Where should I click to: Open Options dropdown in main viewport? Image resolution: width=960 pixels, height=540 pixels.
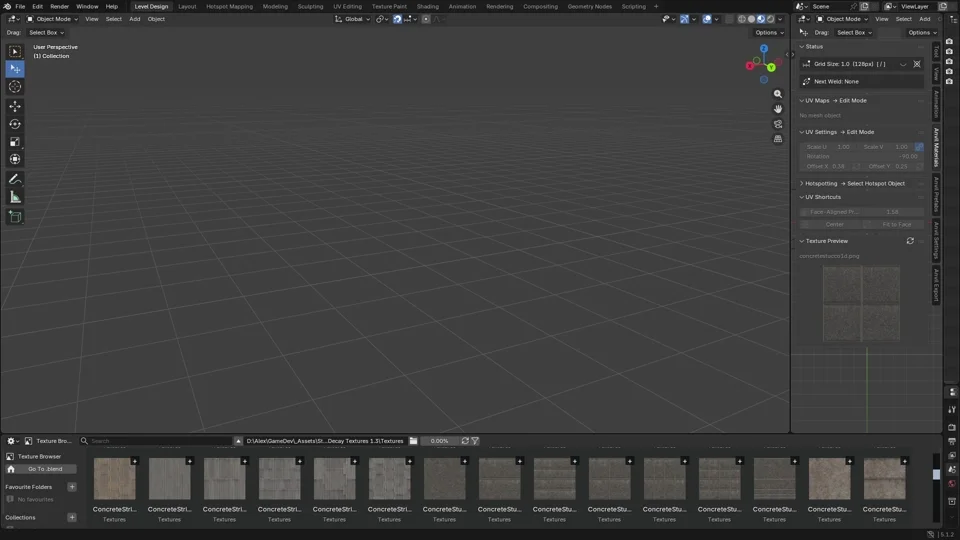click(x=769, y=32)
